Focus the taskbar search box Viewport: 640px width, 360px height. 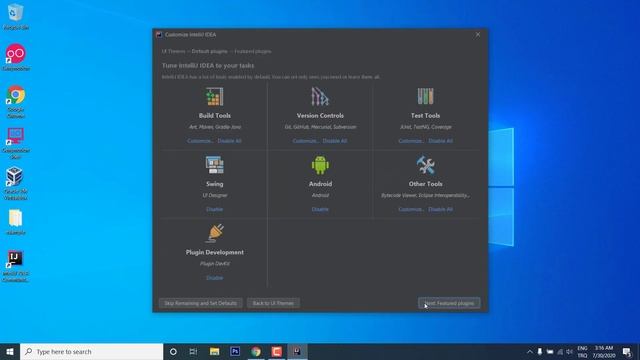[91, 351]
